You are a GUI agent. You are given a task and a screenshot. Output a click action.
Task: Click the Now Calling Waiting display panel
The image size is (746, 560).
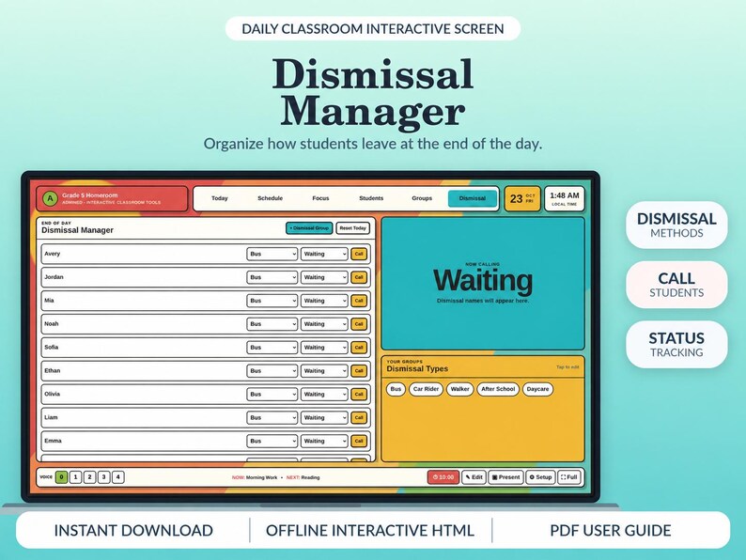[483, 284]
